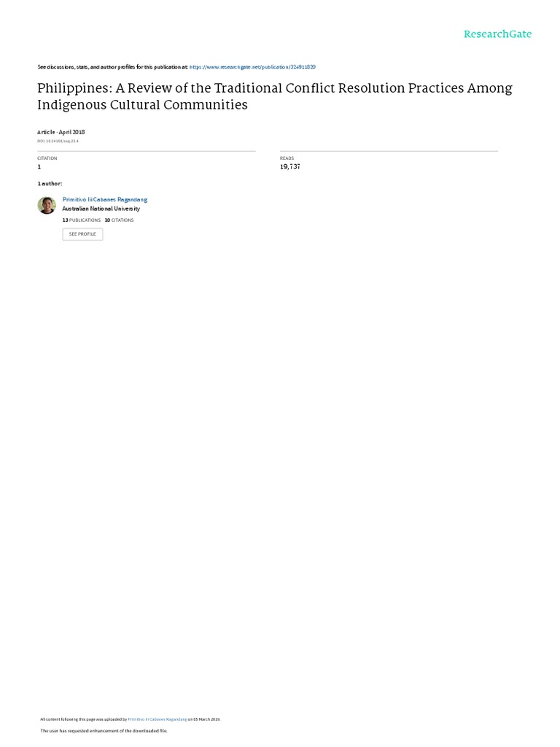Open Primitivo Iii Cabanes Ragandang author link
The width and height of the screenshot is (560, 747).
[105, 200]
